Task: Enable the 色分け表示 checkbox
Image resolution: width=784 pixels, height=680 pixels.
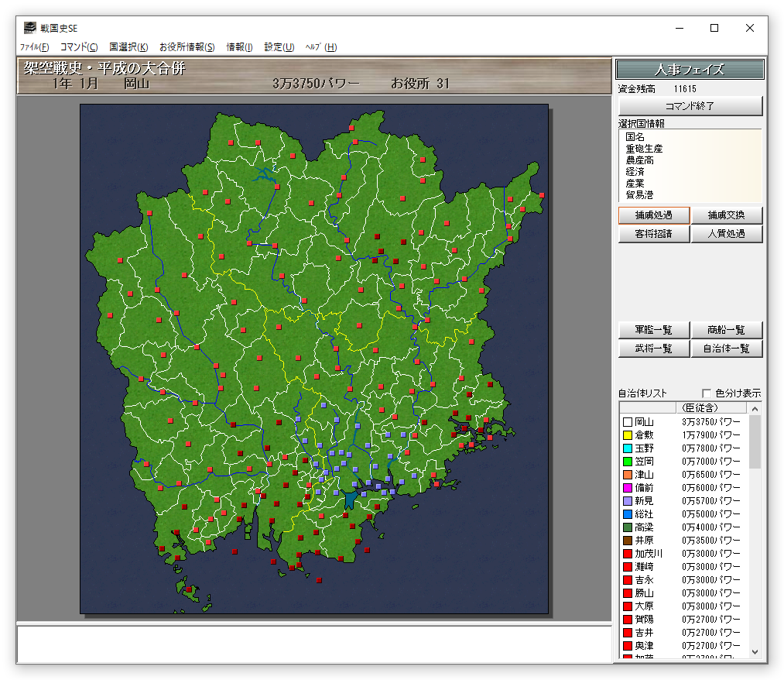Action: tap(706, 393)
